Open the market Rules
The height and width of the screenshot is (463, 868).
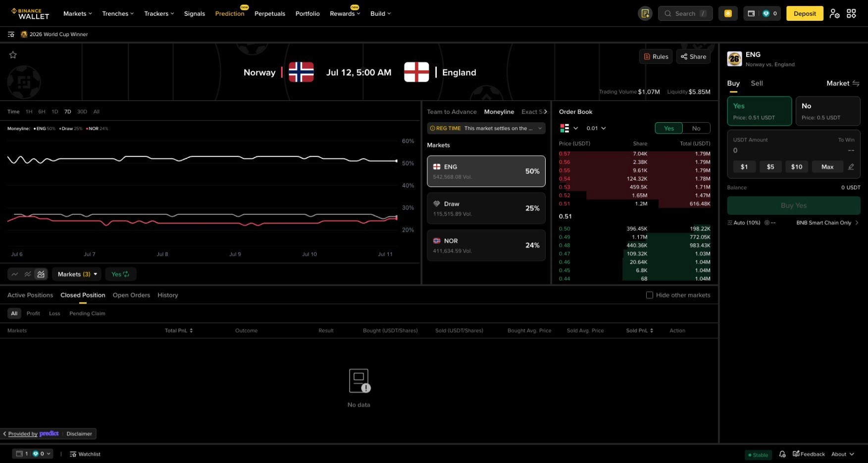[x=656, y=56]
